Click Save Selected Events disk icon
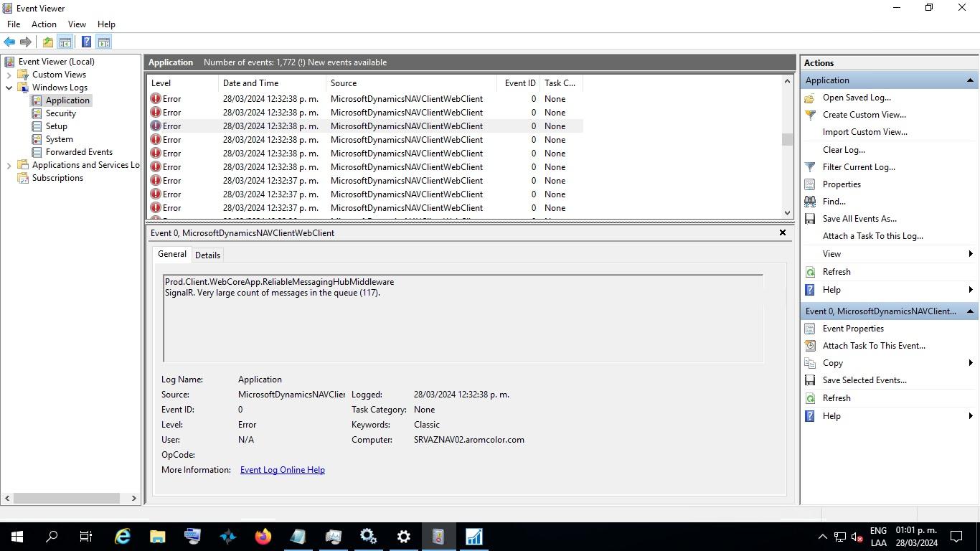This screenshot has width=980, height=551. click(810, 380)
